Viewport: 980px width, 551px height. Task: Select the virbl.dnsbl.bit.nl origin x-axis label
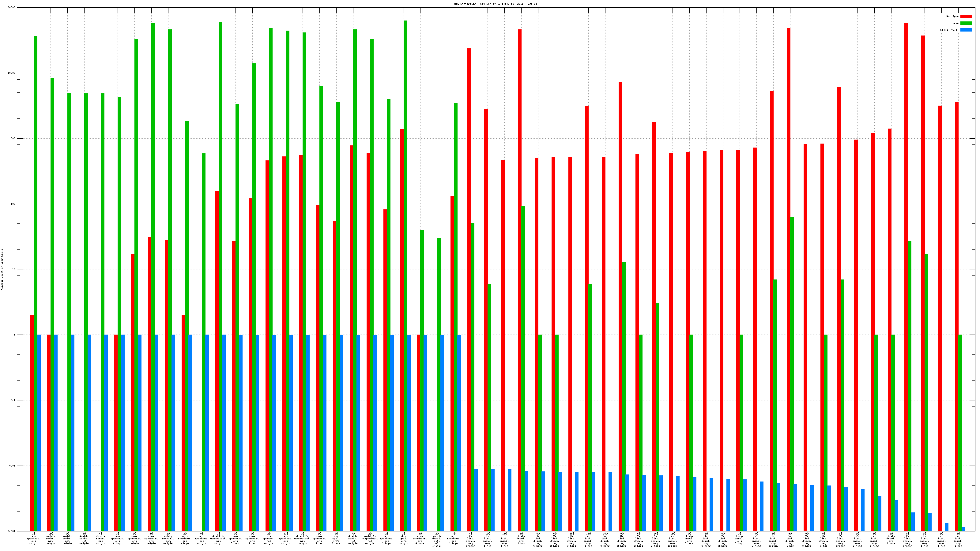[437, 540]
